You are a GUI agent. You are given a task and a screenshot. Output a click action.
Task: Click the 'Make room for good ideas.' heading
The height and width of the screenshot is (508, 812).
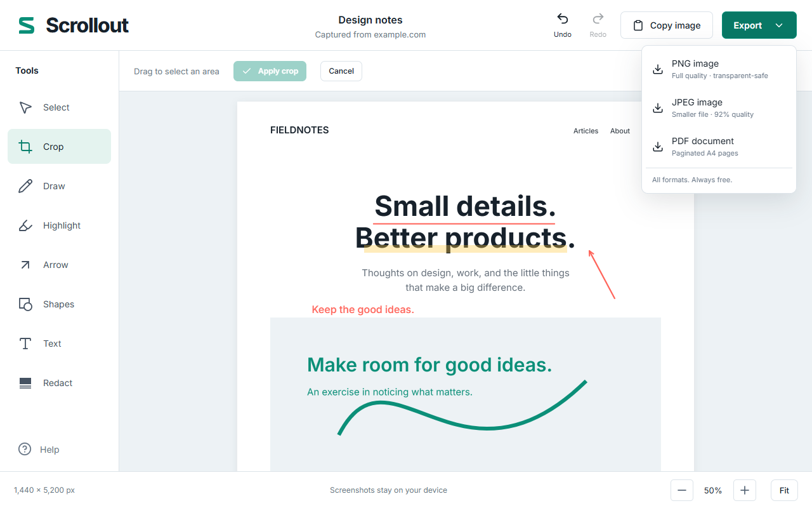pos(429,365)
